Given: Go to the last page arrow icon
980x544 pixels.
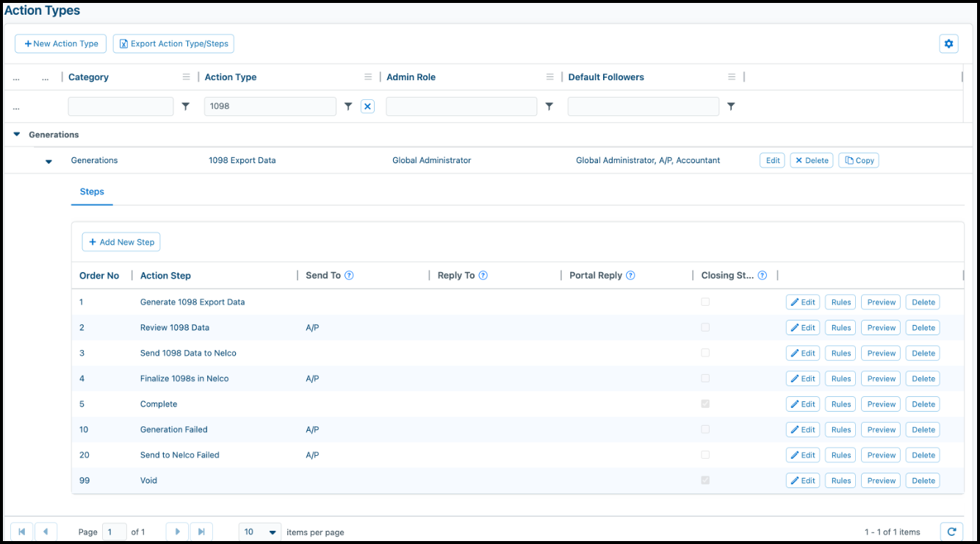Looking at the screenshot, I should pos(201,532).
